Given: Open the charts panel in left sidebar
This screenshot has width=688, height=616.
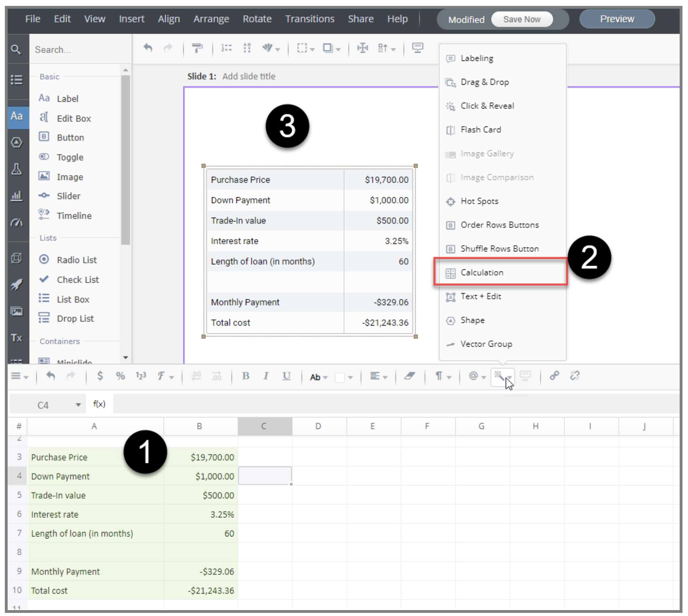Looking at the screenshot, I should coord(16,196).
